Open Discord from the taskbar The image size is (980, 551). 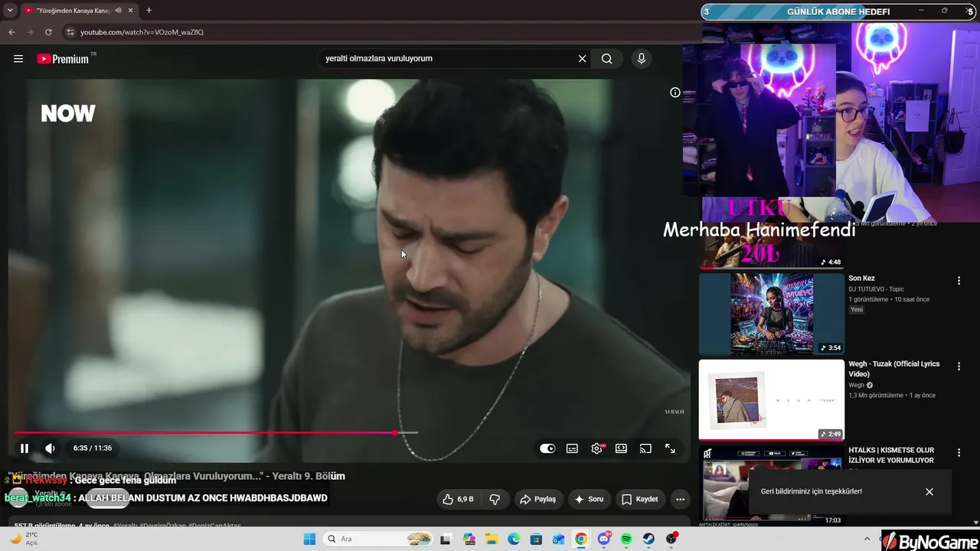point(604,540)
